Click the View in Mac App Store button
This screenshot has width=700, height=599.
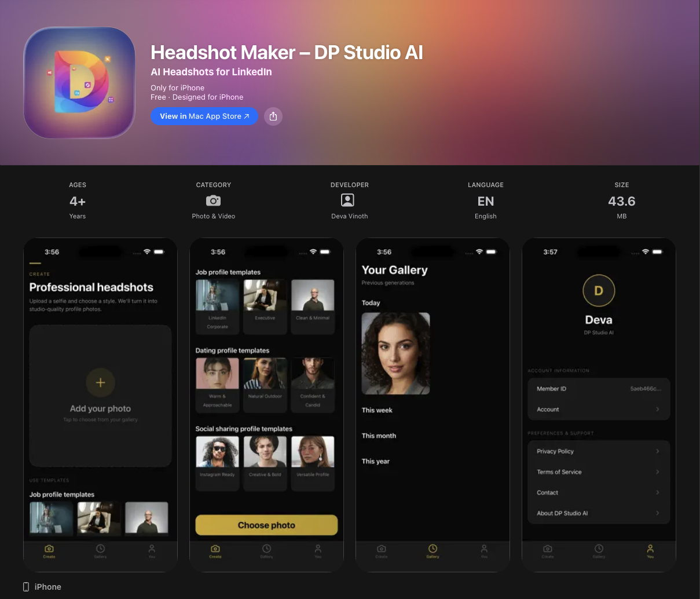click(x=204, y=116)
